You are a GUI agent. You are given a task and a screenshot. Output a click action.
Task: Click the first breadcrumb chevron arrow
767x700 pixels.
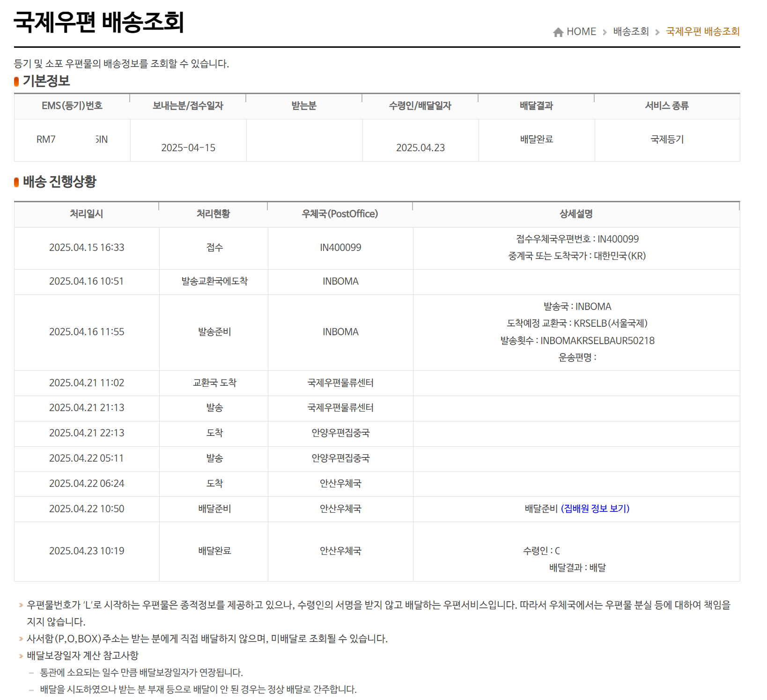(605, 32)
